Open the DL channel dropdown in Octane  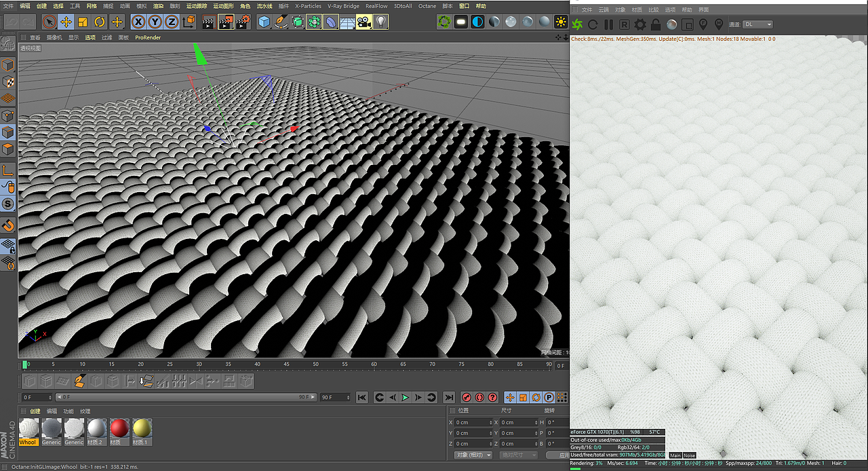757,24
